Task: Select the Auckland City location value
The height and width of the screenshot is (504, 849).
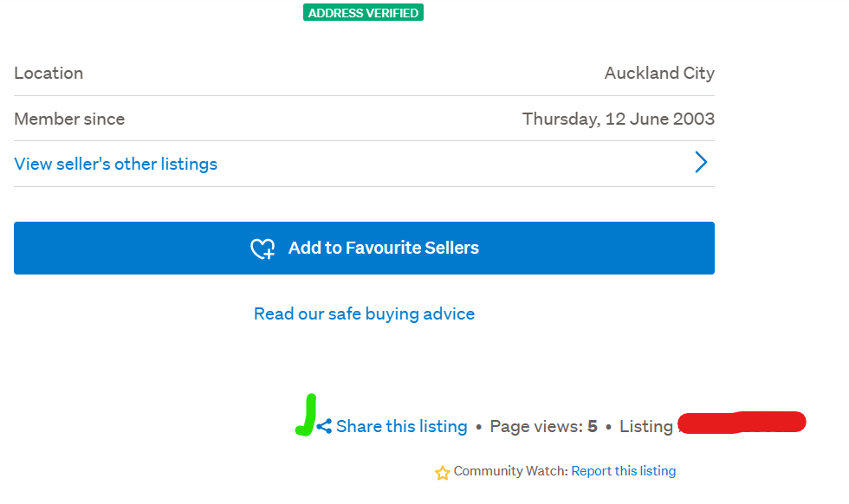Action: click(659, 73)
